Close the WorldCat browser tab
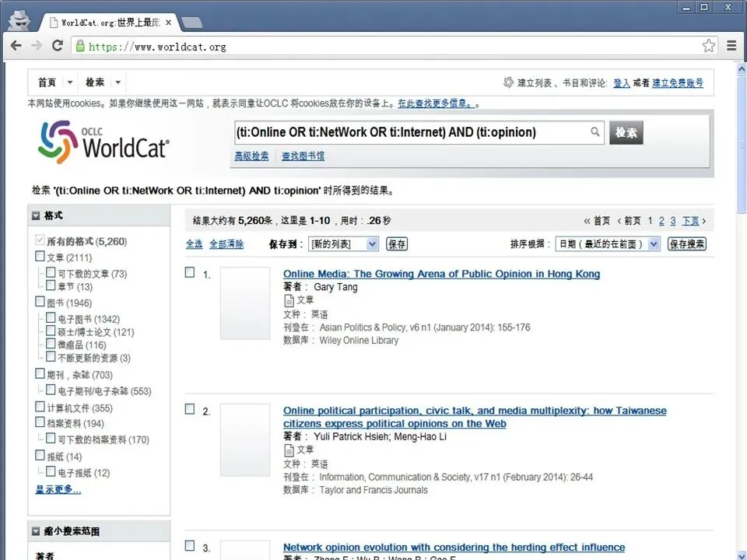The width and height of the screenshot is (747, 560). (168, 23)
